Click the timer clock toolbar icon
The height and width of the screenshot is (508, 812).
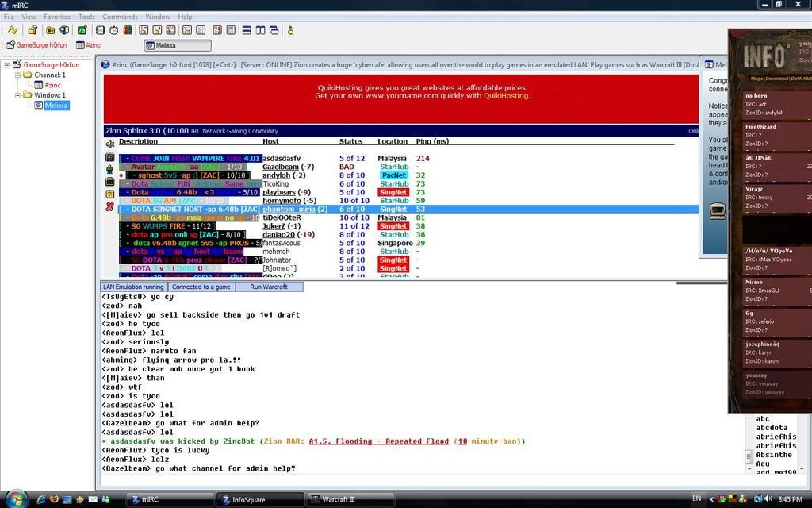114,30
